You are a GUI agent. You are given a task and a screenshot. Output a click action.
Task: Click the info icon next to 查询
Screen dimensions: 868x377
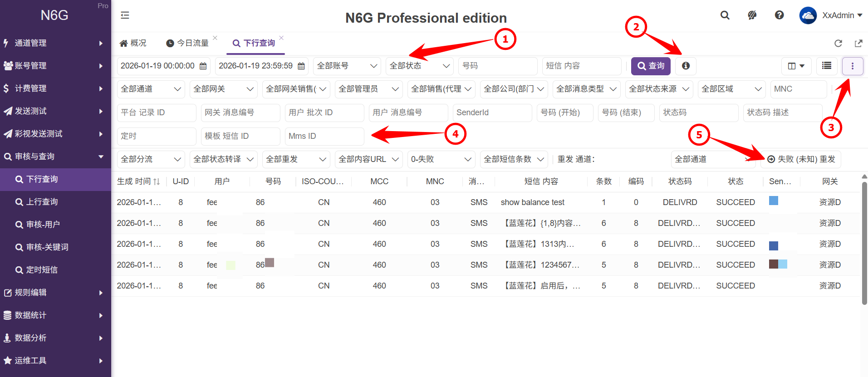click(x=686, y=66)
